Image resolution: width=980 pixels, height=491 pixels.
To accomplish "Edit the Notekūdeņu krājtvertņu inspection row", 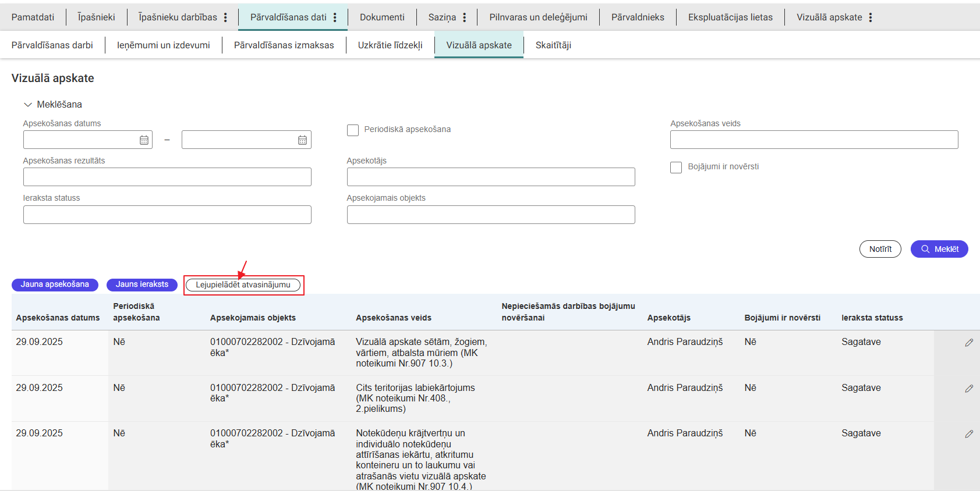I will click(968, 434).
